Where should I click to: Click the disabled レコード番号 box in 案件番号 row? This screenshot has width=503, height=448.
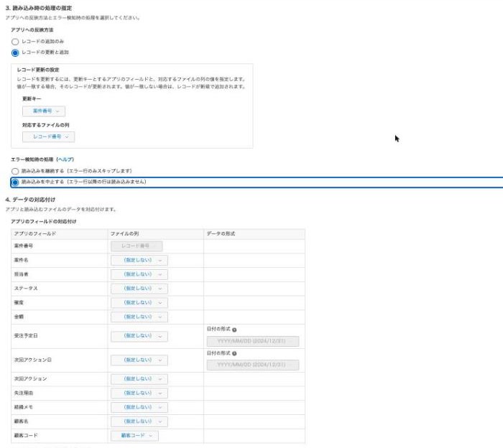137,246
